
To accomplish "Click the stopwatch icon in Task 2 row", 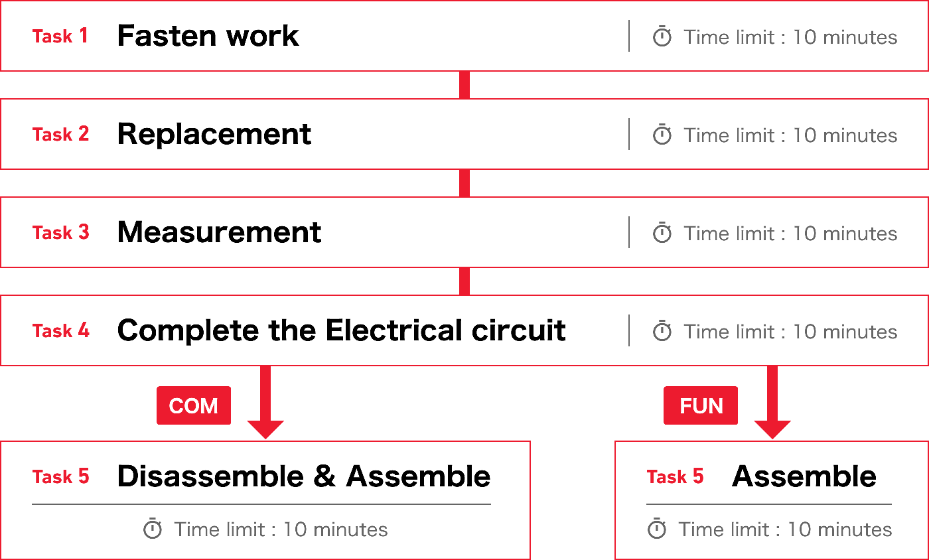I will click(662, 135).
